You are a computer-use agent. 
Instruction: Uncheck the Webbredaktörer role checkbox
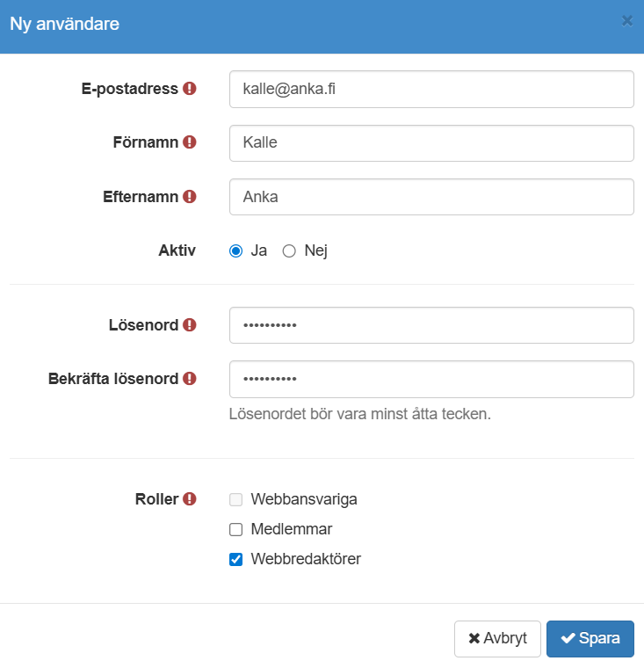coord(235,559)
